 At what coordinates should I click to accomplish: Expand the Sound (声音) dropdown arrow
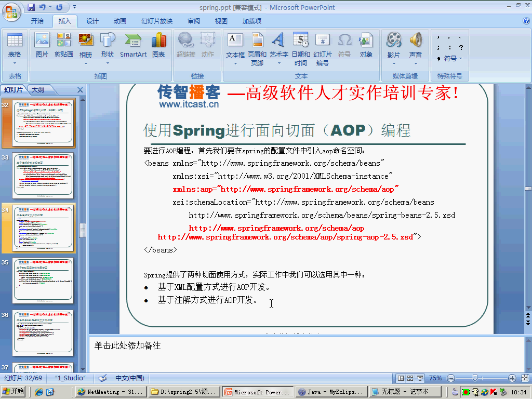coord(416,63)
